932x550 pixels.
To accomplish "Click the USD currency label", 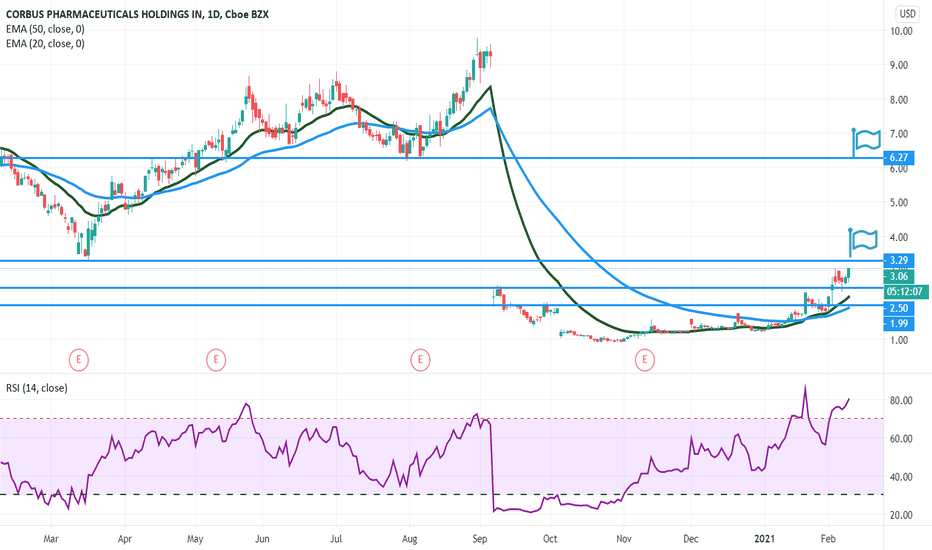I will click(907, 14).
